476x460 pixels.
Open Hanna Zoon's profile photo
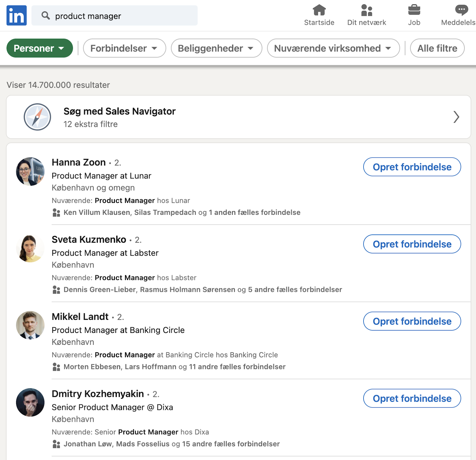pyautogui.click(x=30, y=172)
